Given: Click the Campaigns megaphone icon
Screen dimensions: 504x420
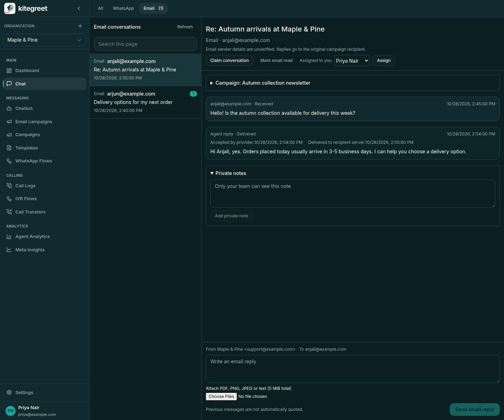Looking at the screenshot, I should click(x=9, y=135).
